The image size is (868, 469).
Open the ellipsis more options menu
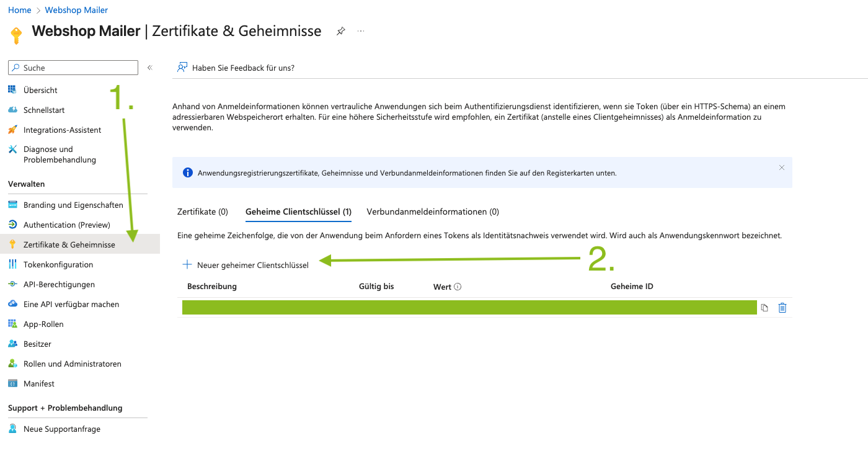point(361,31)
